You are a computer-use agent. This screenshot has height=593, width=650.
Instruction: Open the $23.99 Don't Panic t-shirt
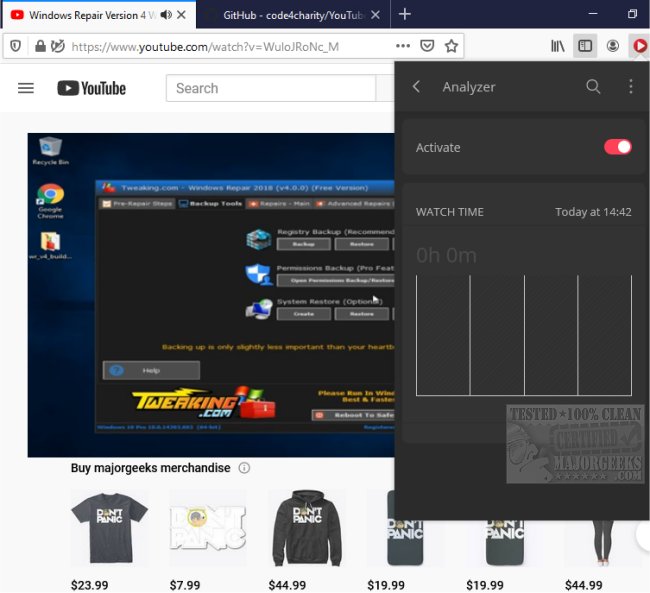pos(109,528)
